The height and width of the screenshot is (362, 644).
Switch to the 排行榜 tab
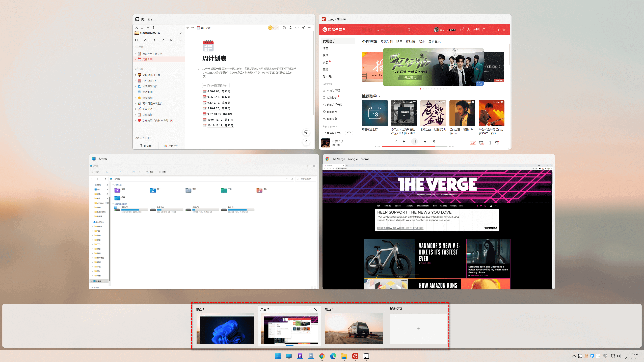pyautogui.click(x=410, y=41)
